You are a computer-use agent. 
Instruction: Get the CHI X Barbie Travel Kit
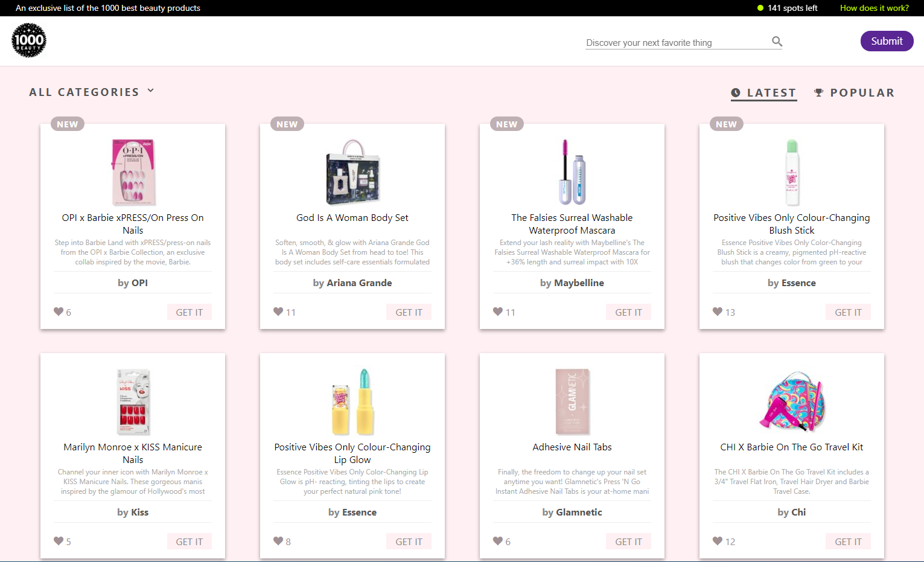pyautogui.click(x=849, y=541)
